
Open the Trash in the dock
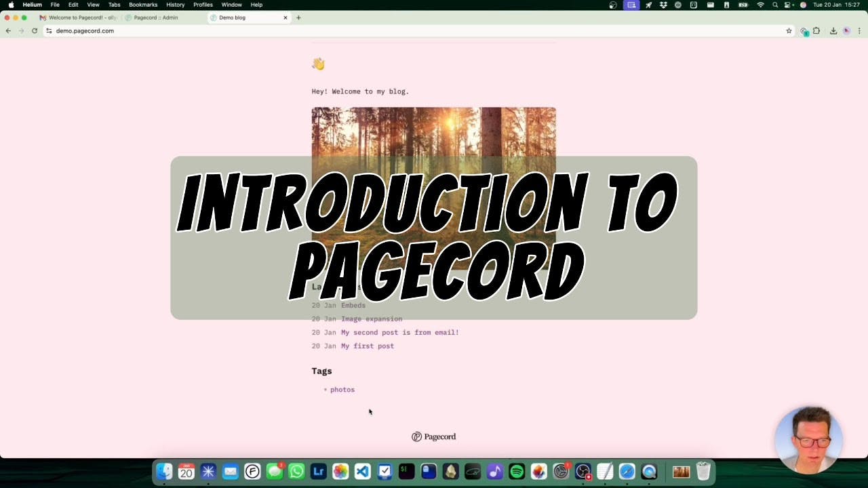coord(703,471)
